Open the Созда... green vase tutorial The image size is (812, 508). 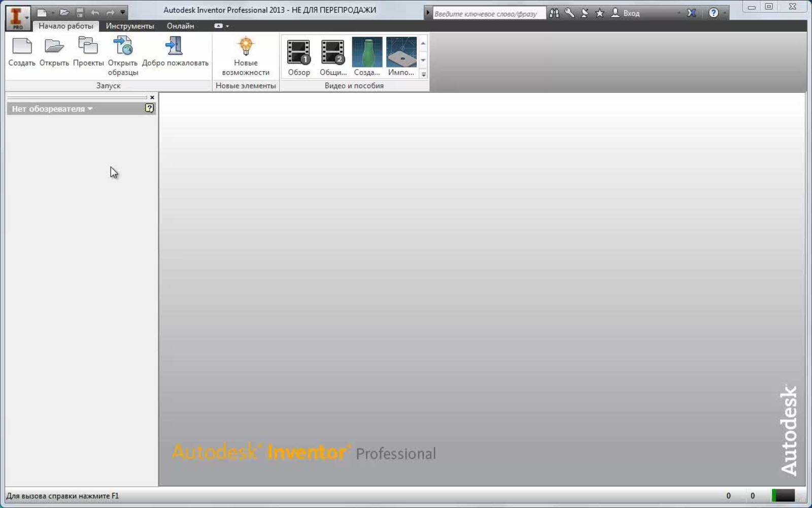tap(367, 57)
